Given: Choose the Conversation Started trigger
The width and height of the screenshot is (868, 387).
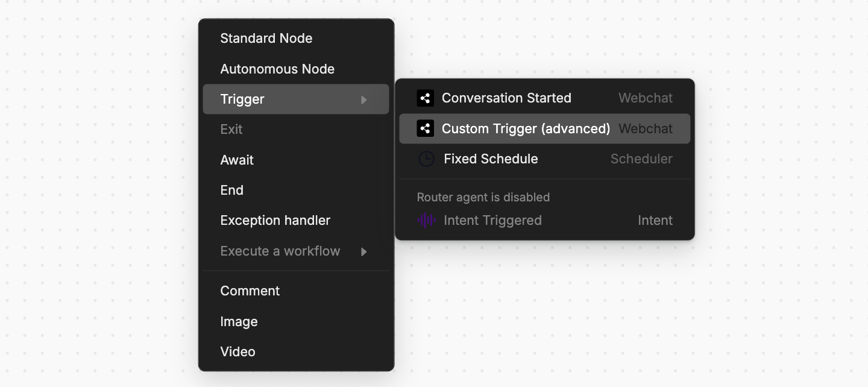Looking at the screenshot, I should pos(545,98).
